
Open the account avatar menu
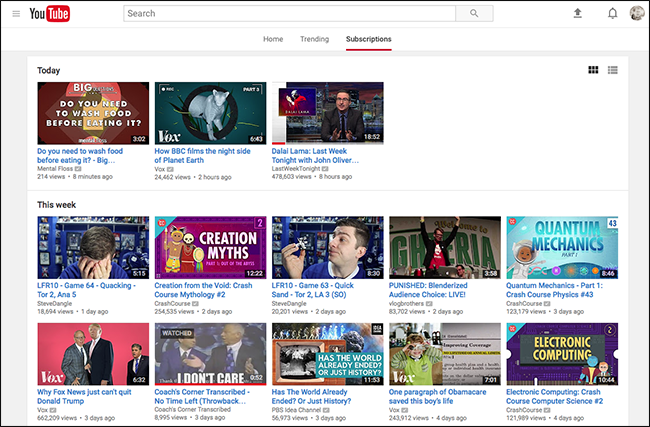(x=637, y=13)
